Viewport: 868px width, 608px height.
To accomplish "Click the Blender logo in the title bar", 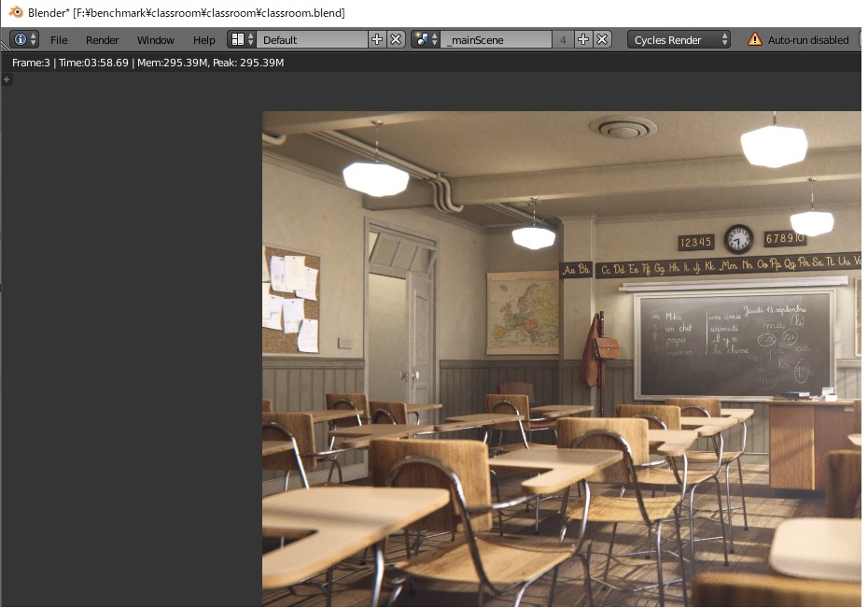I will click(x=16, y=12).
